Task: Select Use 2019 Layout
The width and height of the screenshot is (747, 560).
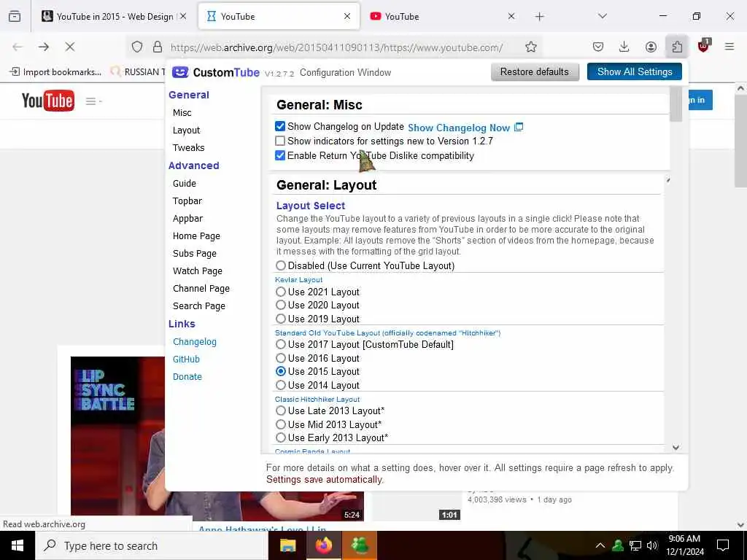Action: point(281,319)
